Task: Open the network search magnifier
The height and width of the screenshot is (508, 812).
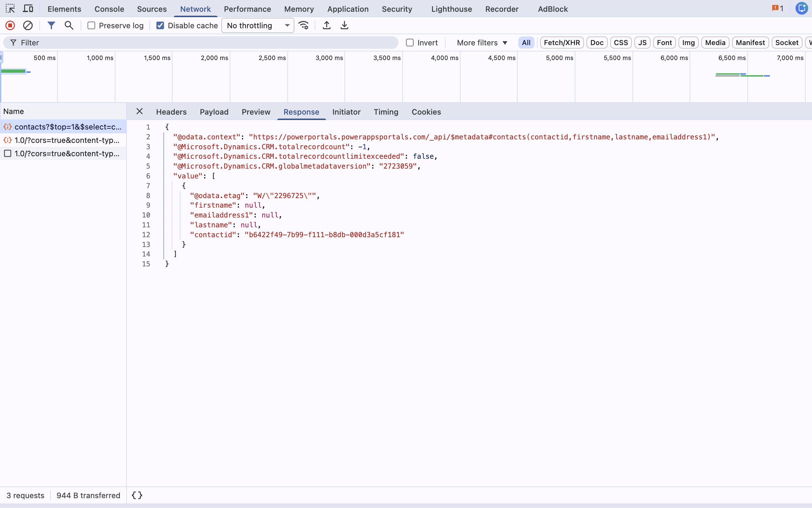Action: tap(69, 25)
